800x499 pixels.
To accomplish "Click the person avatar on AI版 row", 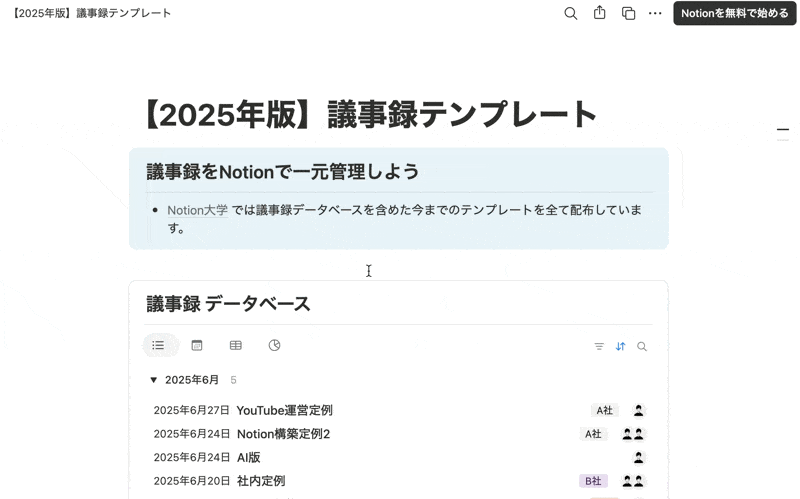I will [x=638, y=458].
